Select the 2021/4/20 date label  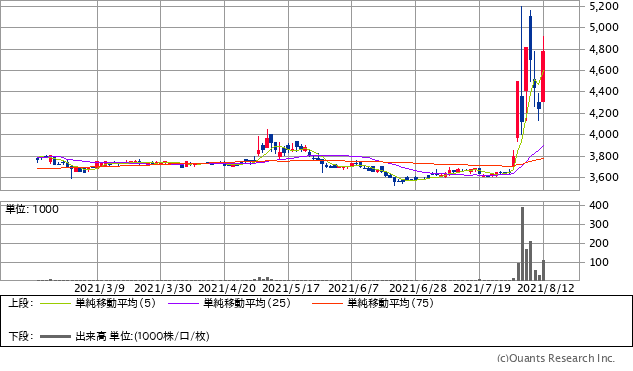(227, 288)
